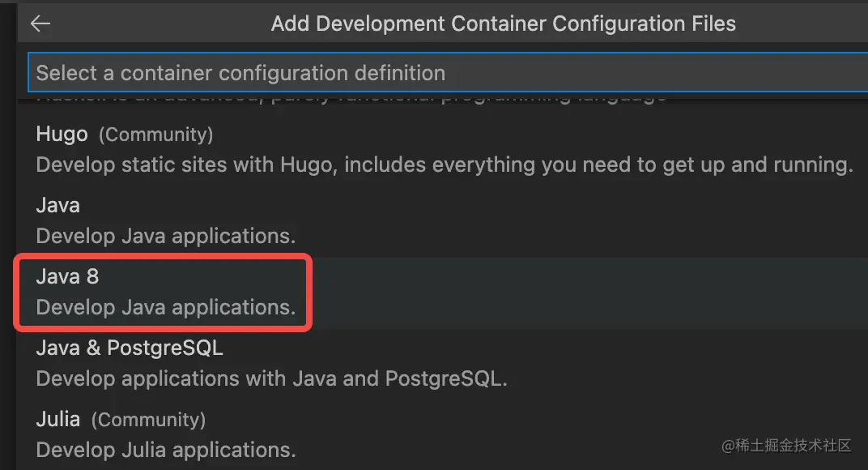The width and height of the screenshot is (868, 470).
Task: Click the dark strip left of the dialog
Action: (8, 243)
